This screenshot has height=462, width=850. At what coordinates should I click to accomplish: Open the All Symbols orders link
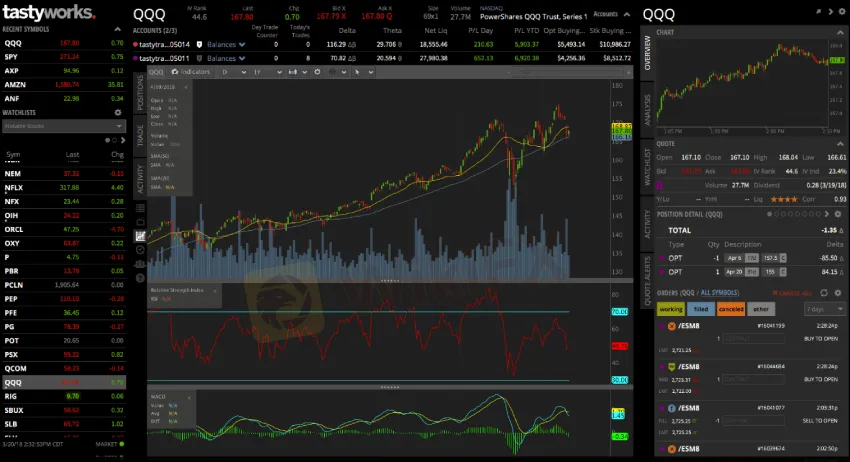point(719,293)
